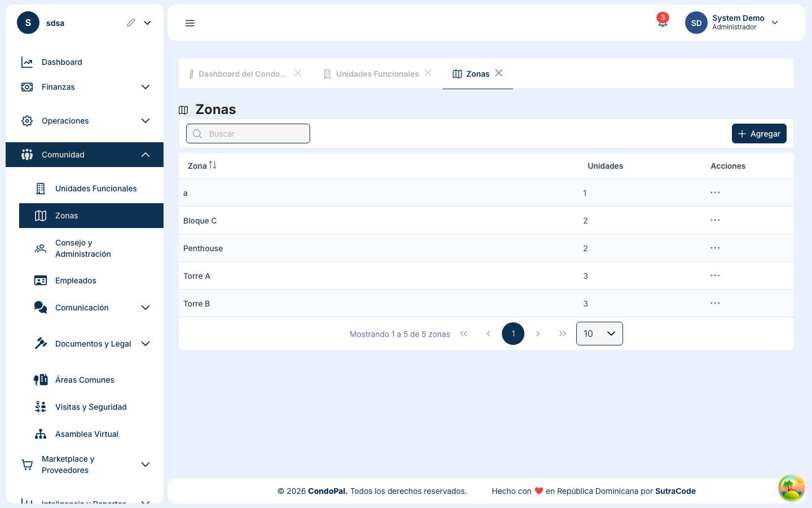Collapse the Comunidad section
Viewport: 812px width, 508px height.
pos(145,155)
